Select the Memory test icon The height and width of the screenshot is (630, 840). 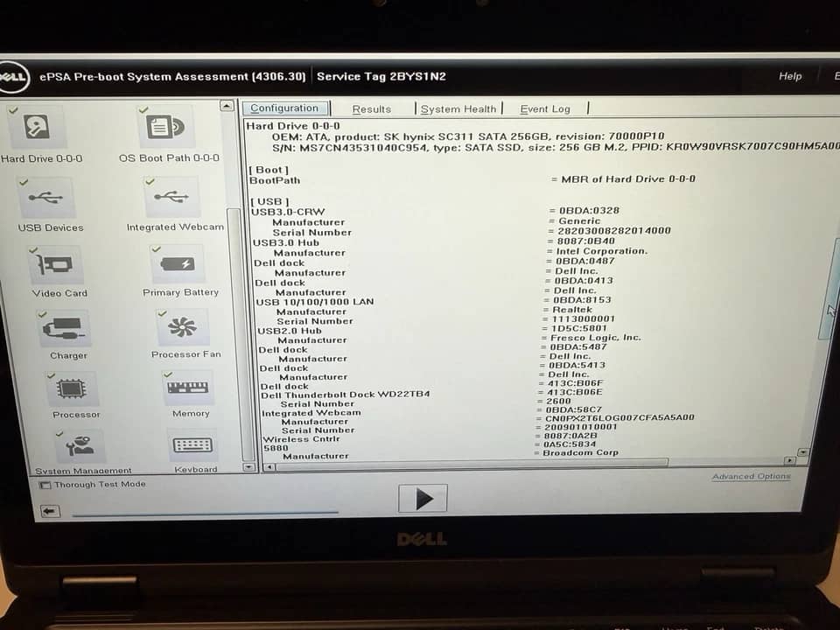(188, 388)
